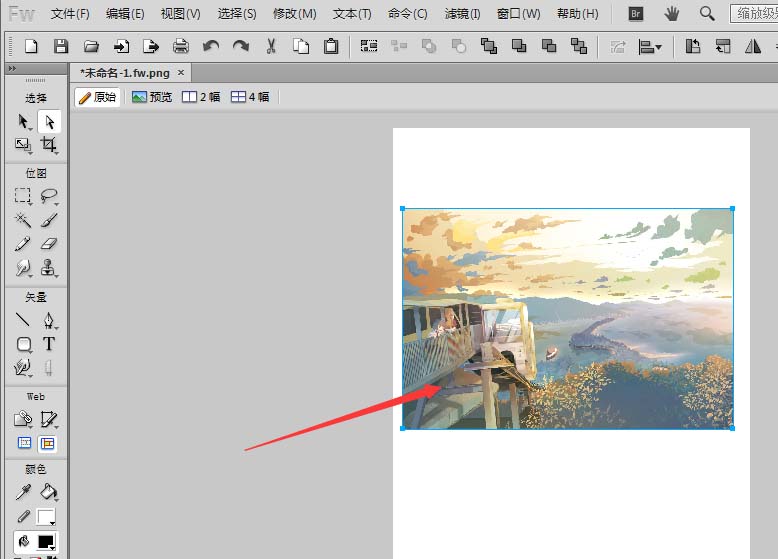Select the Brush tool
This screenshot has width=778, height=559.
[x=49, y=220]
